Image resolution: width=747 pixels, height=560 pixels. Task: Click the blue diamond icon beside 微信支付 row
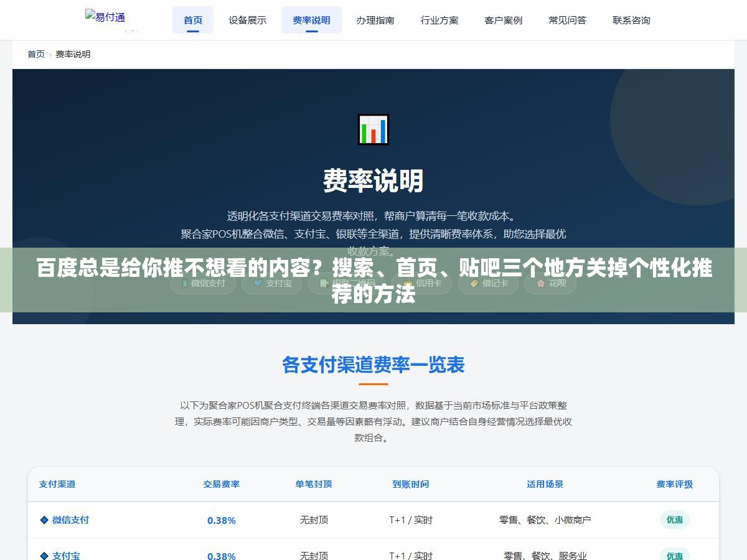click(x=44, y=520)
